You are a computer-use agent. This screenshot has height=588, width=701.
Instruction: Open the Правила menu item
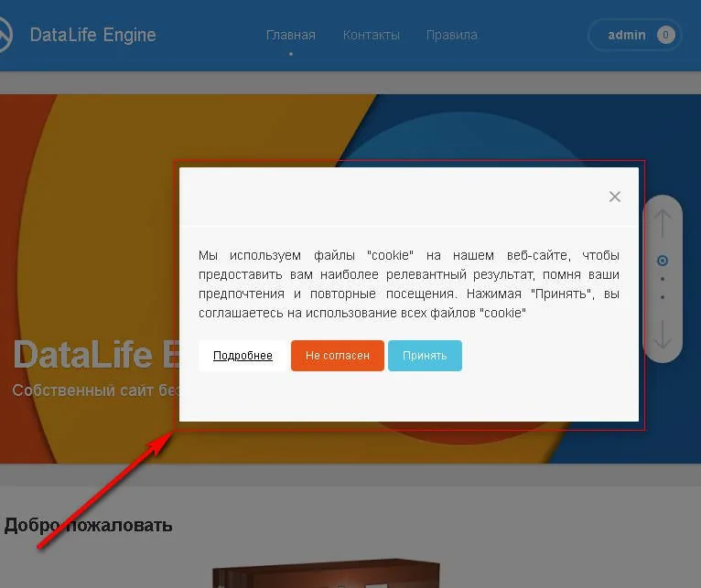[451, 35]
